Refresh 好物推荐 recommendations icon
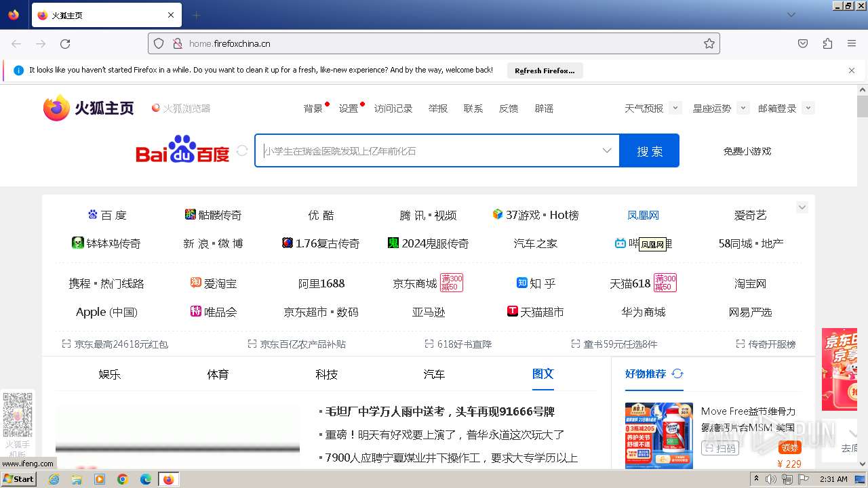The width and height of the screenshot is (868, 488). coord(677,373)
